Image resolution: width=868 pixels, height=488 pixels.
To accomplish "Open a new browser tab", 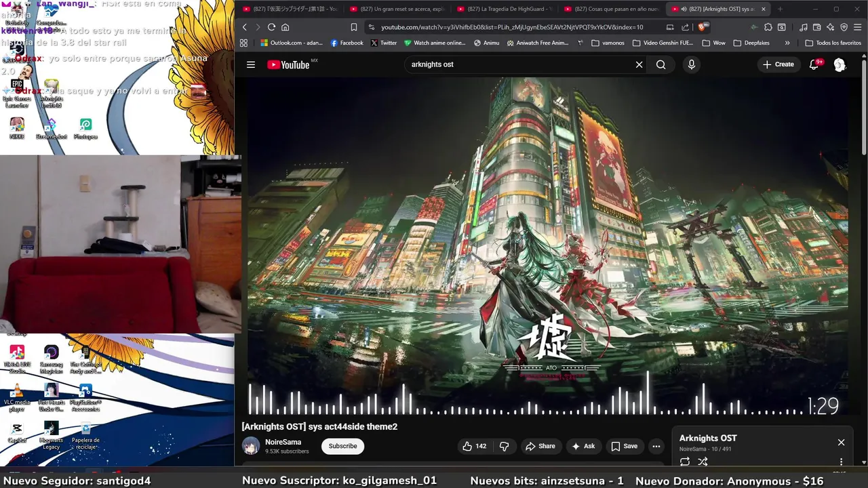I will tap(780, 9).
